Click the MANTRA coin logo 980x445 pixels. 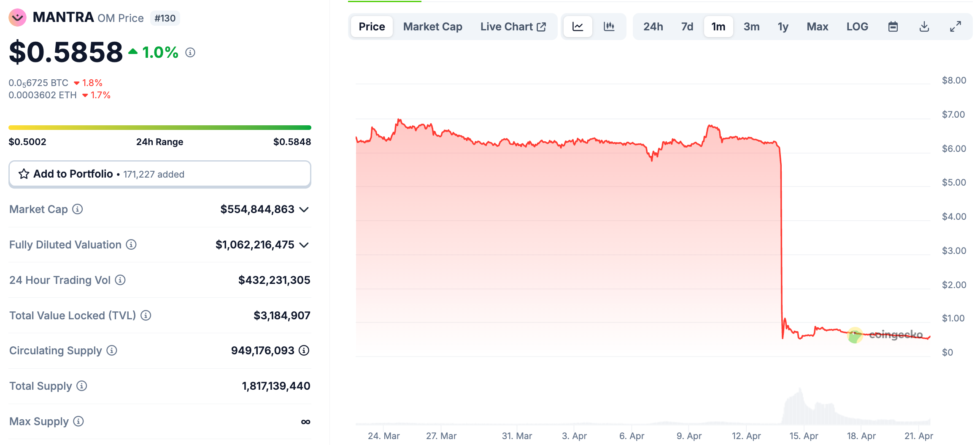[x=18, y=18]
